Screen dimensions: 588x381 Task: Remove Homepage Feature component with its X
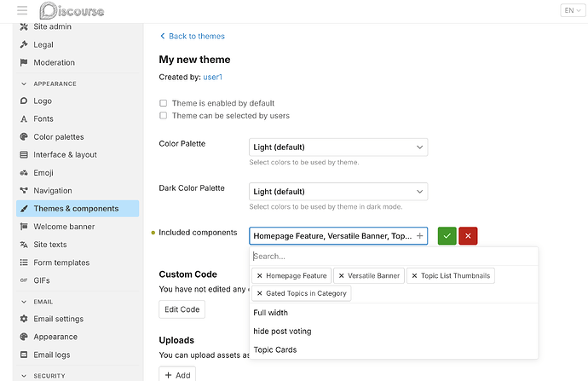pyautogui.click(x=260, y=275)
